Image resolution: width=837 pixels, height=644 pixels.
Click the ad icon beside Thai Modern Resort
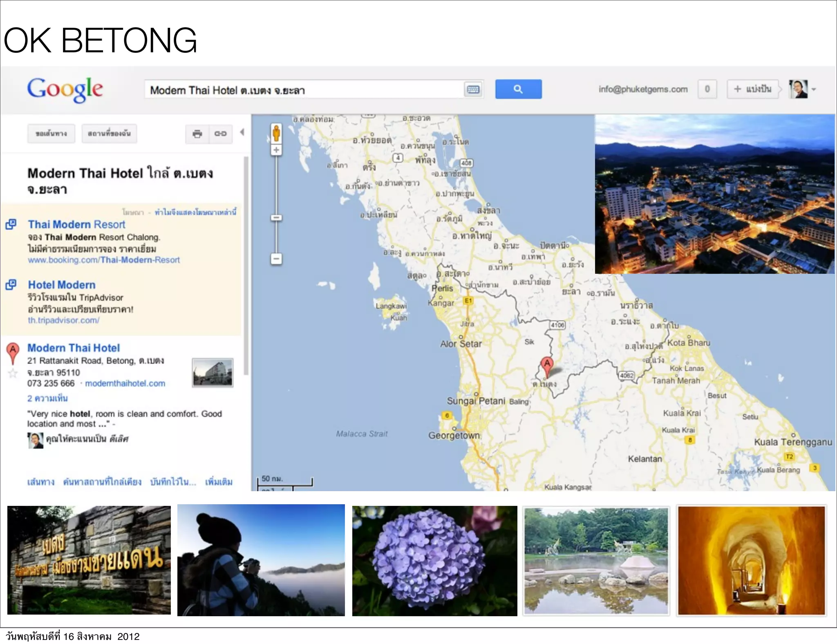coord(11,224)
